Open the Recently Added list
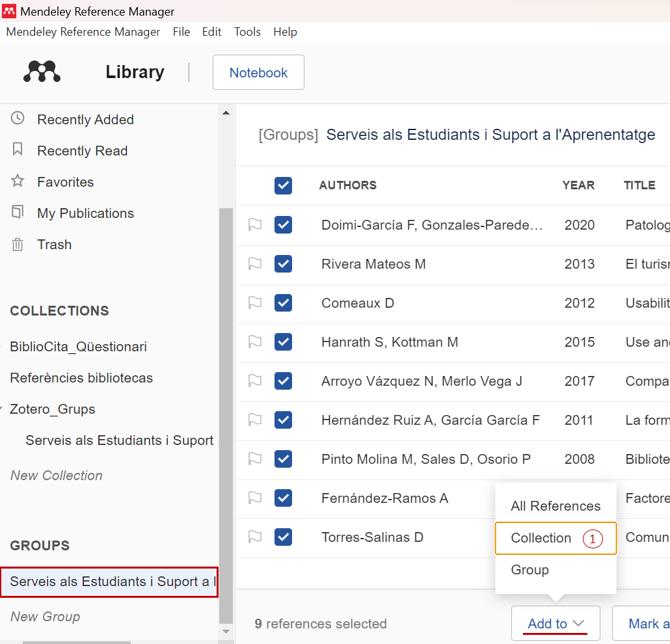Screen dimensions: 670x644 85,119
